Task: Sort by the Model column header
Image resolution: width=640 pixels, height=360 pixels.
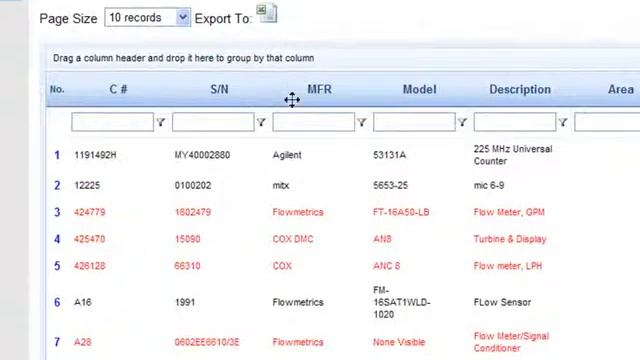Action: pos(420,89)
